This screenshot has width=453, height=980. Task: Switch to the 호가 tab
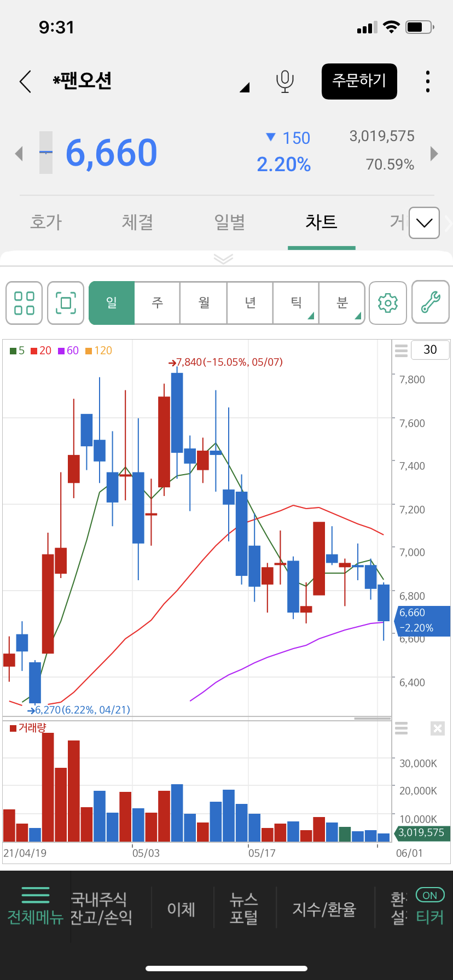46,223
